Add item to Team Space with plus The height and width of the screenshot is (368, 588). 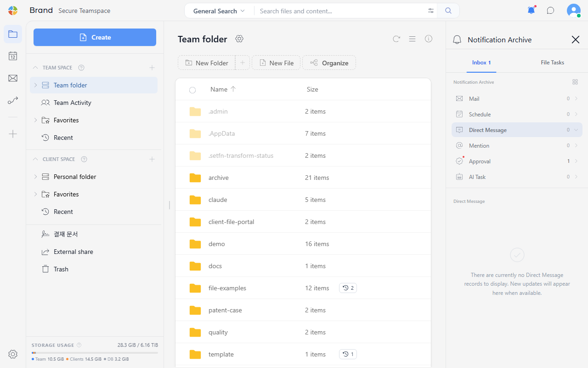pyautogui.click(x=152, y=68)
